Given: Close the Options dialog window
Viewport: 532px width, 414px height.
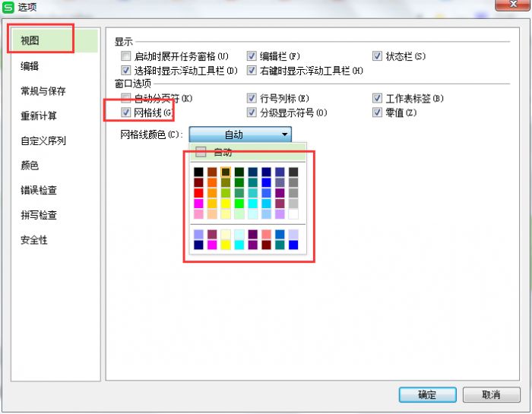Looking at the screenshot, I should 508,6.
